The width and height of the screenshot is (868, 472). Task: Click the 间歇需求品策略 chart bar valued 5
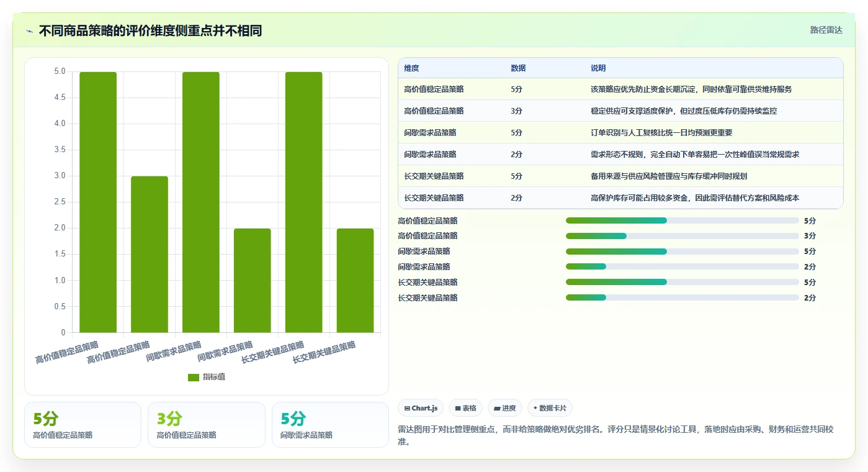[x=201, y=202]
